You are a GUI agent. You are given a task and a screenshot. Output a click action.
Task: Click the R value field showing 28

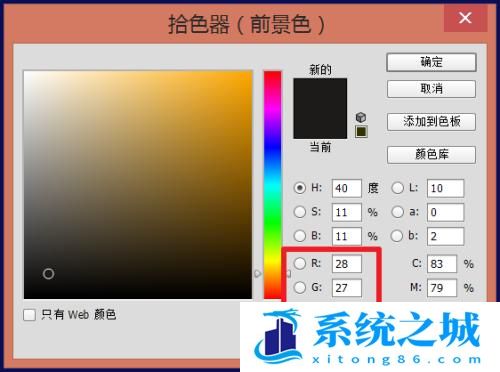click(347, 264)
